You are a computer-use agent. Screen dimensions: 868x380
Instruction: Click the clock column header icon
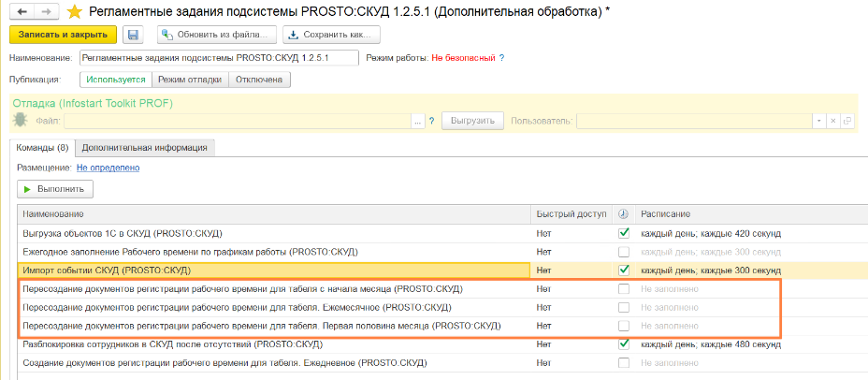coord(623,213)
